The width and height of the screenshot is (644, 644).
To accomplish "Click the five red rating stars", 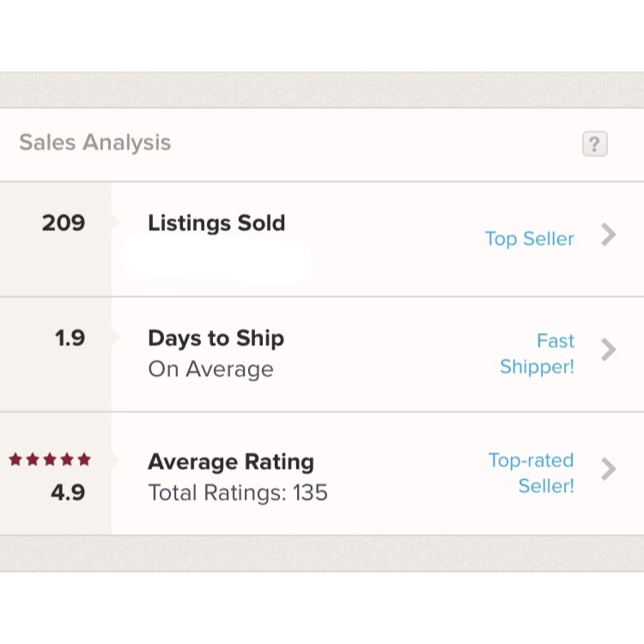I will 50,460.
